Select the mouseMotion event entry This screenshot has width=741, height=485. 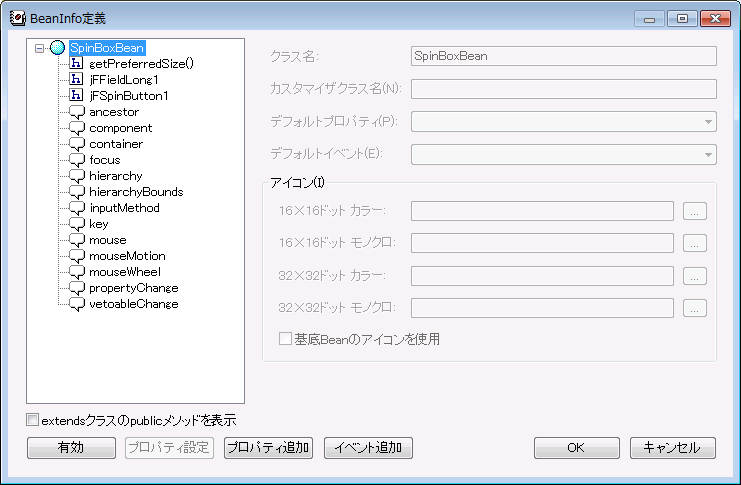coord(127,256)
